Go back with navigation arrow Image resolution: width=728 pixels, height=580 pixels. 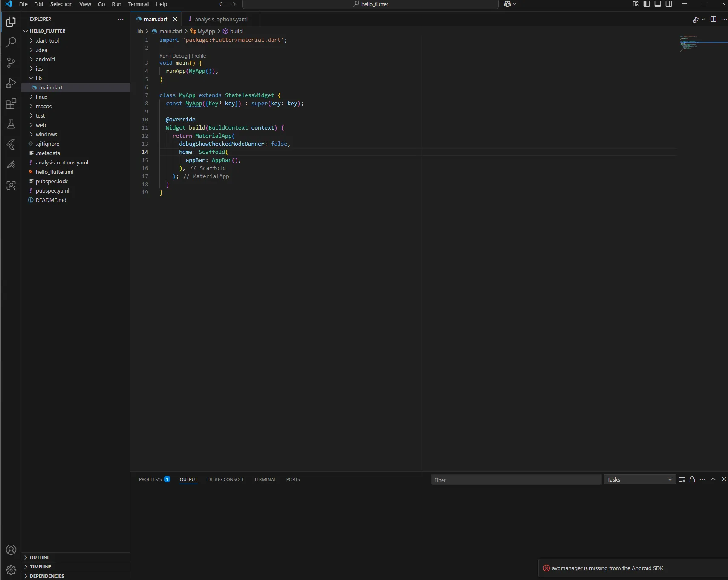(x=222, y=4)
